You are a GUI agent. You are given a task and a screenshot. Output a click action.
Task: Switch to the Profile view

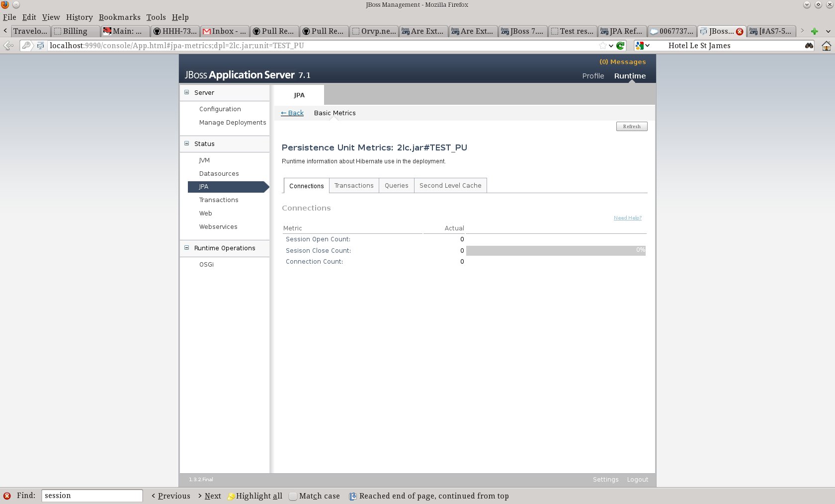[593, 76]
